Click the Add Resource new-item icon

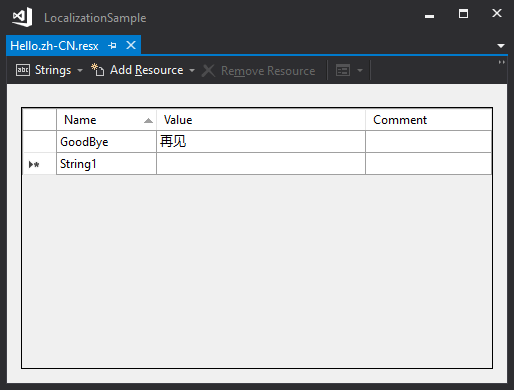click(x=97, y=70)
